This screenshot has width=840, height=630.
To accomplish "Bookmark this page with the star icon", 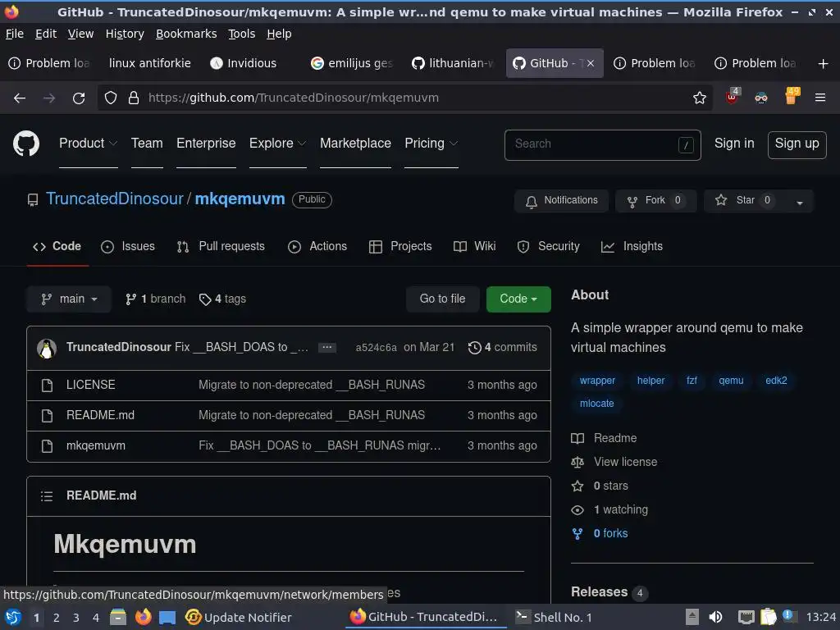I will pyautogui.click(x=699, y=98).
